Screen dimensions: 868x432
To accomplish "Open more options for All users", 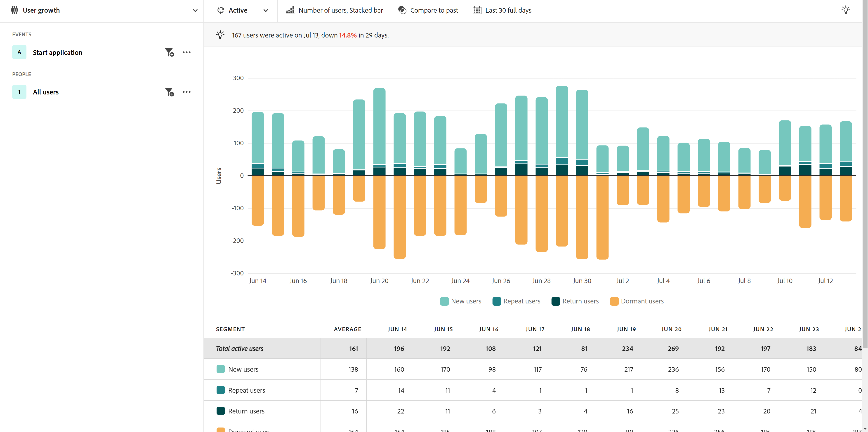I will point(186,92).
